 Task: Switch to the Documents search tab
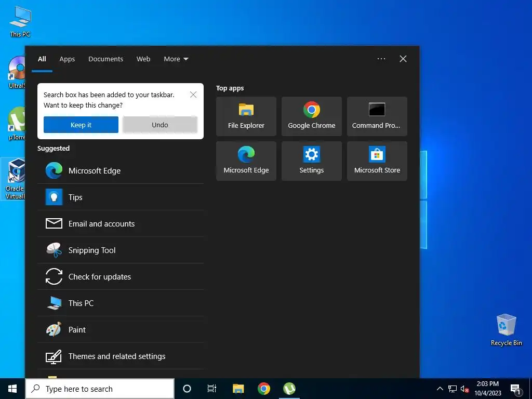point(105,59)
